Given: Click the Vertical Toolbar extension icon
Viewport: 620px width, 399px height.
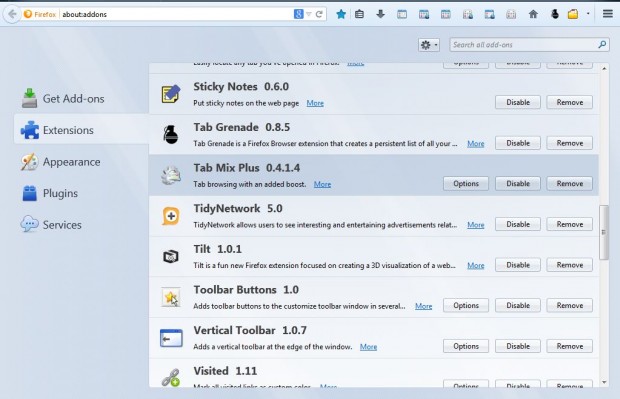Looking at the screenshot, I should tap(171, 338).
